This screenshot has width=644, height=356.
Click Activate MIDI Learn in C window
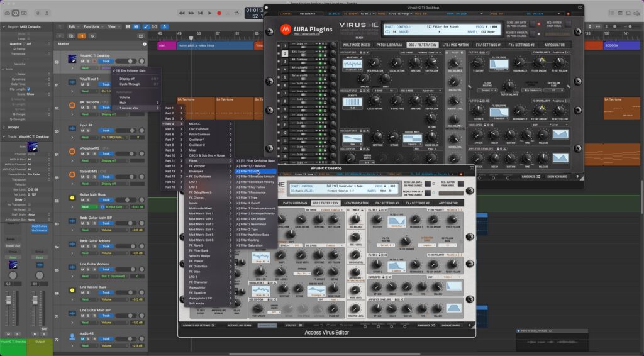point(240,325)
